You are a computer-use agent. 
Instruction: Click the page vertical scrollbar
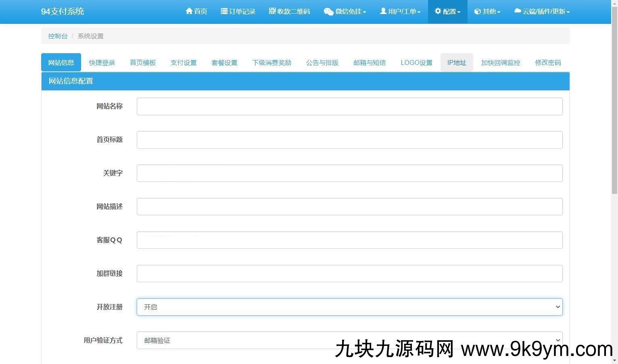tap(614, 181)
